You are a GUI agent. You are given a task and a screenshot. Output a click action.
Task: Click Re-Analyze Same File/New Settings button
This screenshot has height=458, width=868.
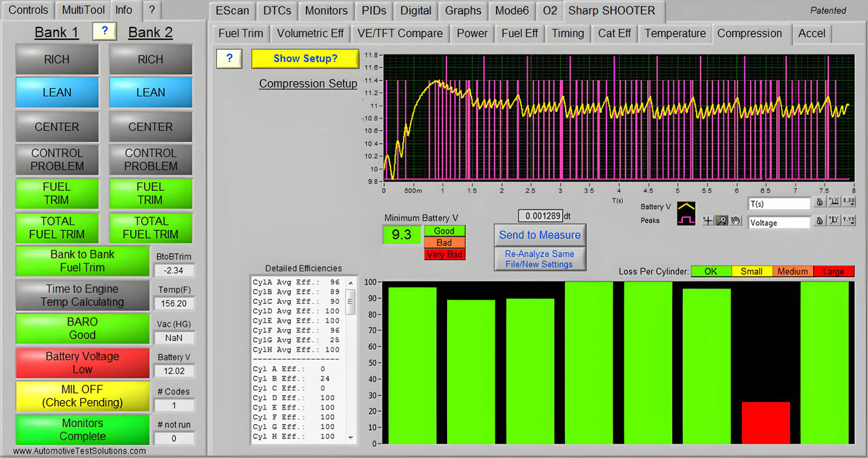click(540, 259)
